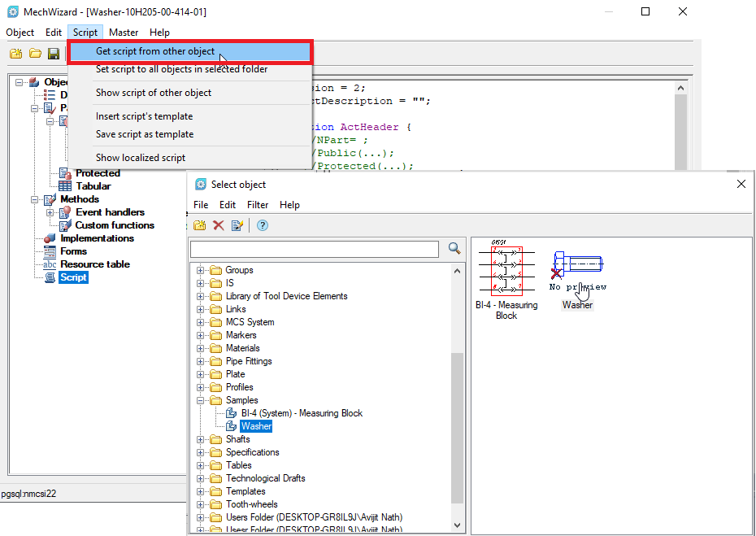This screenshot has height=536, width=756.
Task: Select BI-4 (System) - Measuring Block item
Action: 302,413
